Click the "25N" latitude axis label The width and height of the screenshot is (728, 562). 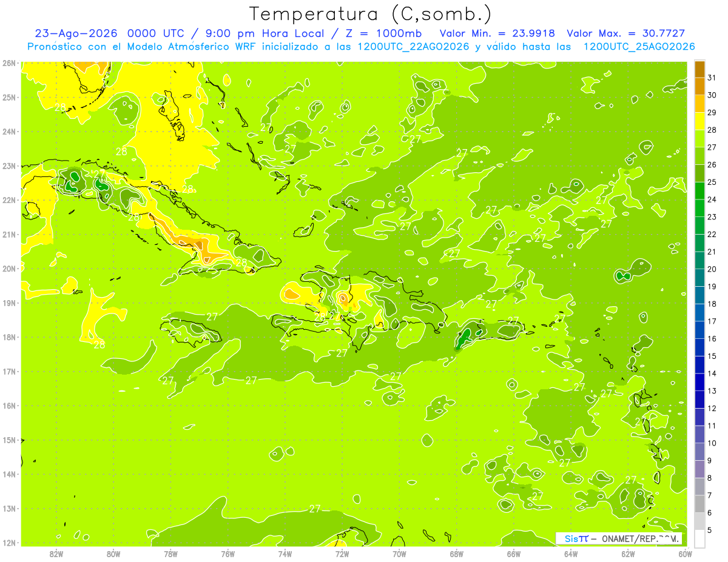click(8, 98)
